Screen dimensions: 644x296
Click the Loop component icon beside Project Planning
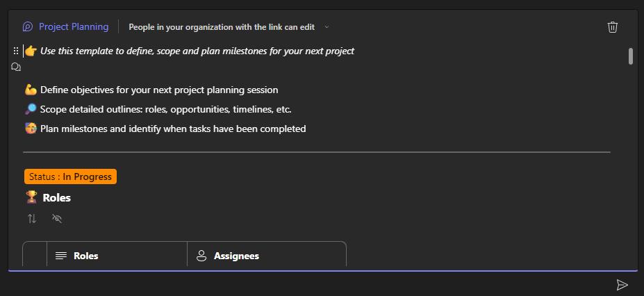pyautogui.click(x=28, y=27)
